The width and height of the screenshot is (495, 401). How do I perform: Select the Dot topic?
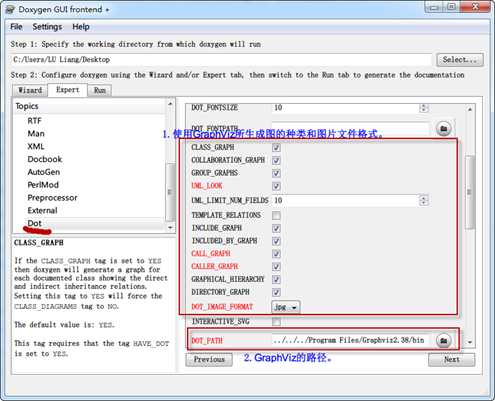34,223
